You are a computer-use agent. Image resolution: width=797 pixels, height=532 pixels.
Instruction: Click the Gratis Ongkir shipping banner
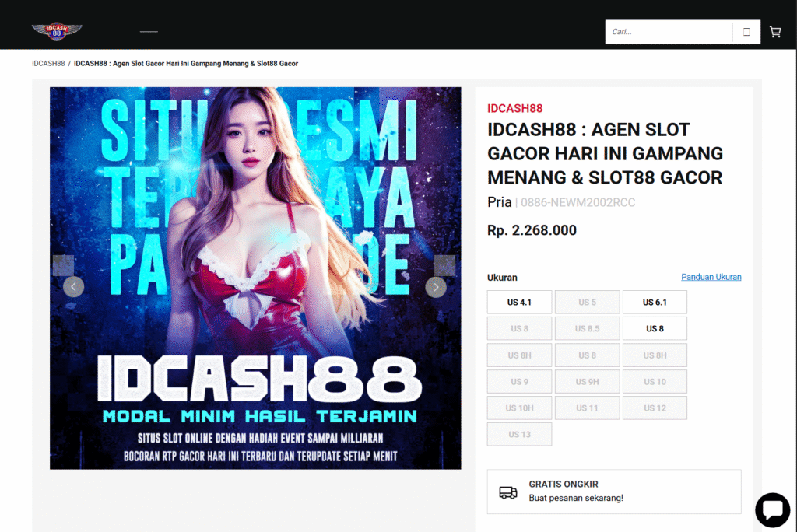(x=613, y=492)
